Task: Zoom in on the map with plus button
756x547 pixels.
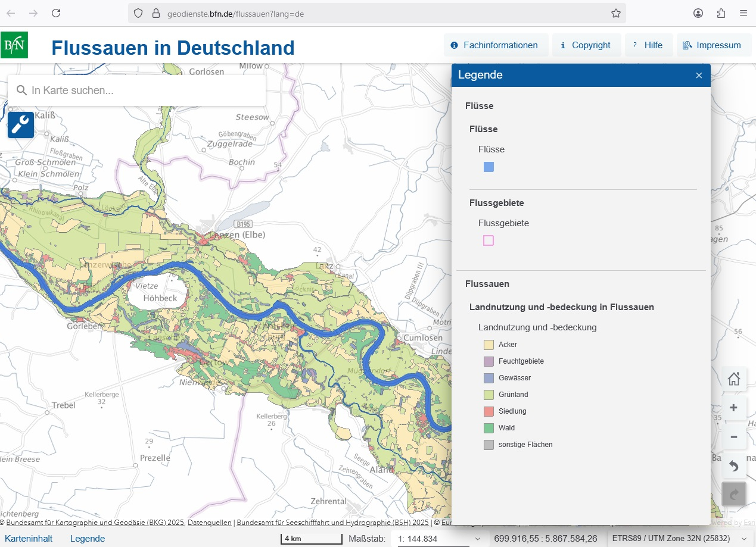Action: tap(733, 408)
